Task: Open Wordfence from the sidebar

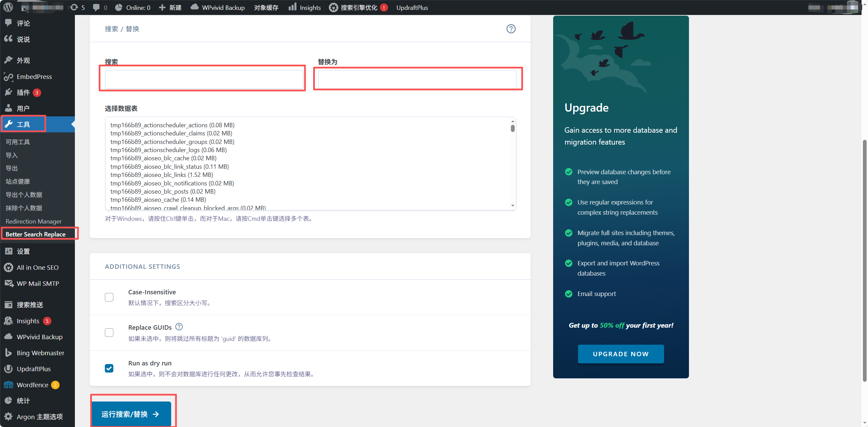Action: click(x=32, y=385)
